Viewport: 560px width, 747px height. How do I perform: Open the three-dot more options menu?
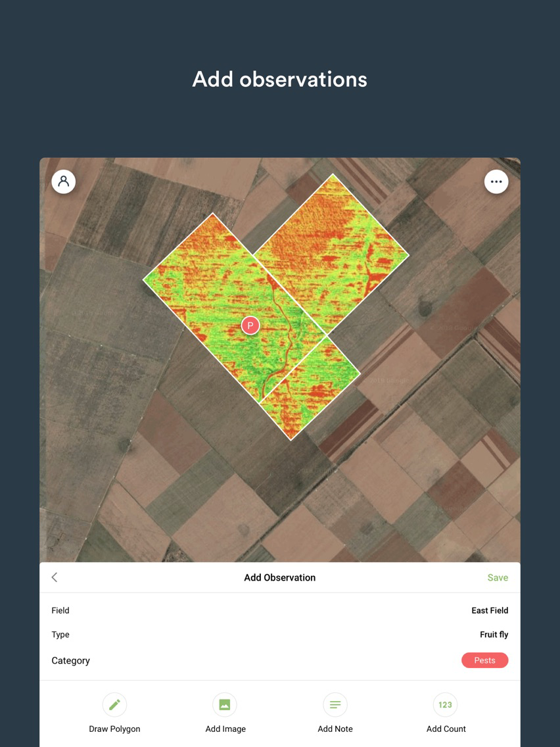tap(496, 181)
